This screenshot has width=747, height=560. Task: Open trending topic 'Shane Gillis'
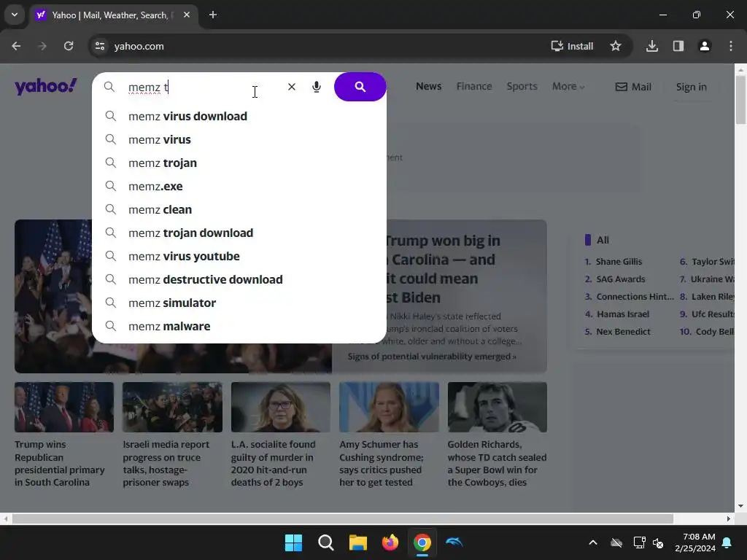[x=619, y=262]
